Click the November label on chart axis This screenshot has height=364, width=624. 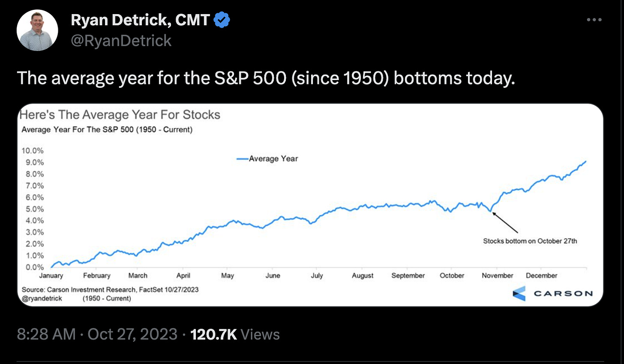(x=497, y=276)
